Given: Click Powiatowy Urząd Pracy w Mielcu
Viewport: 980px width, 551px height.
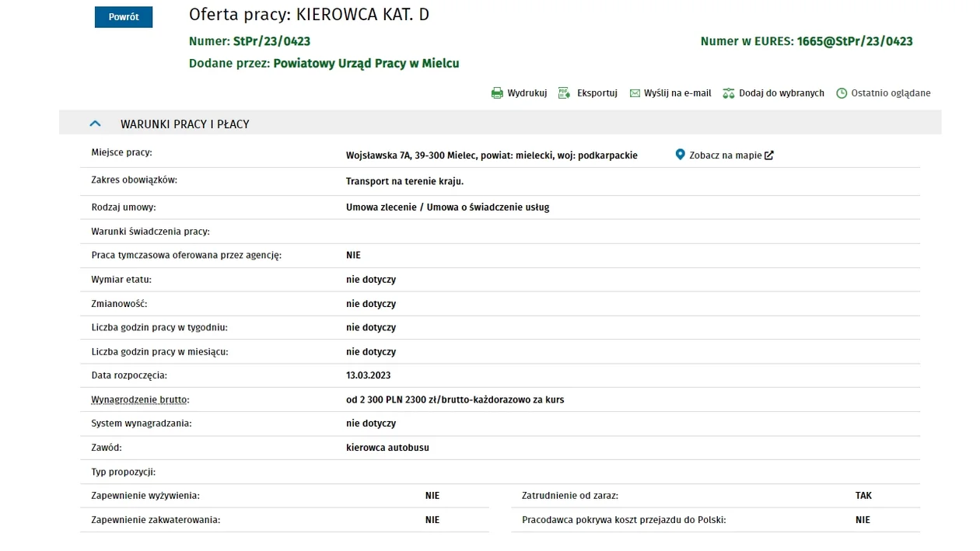Looking at the screenshot, I should (x=366, y=64).
